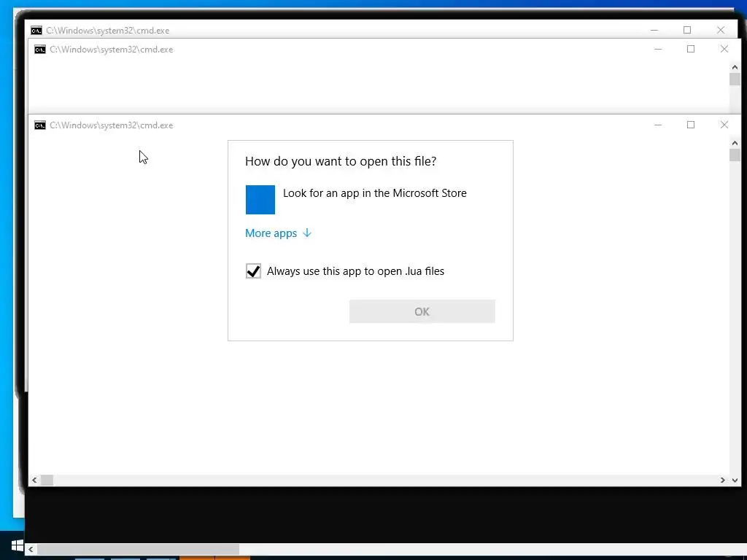Image resolution: width=747 pixels, height=560 pixels.
Task: Minimize the frontmost cmd.exe window
Action: pyautogui.click(x=658, y=125)
